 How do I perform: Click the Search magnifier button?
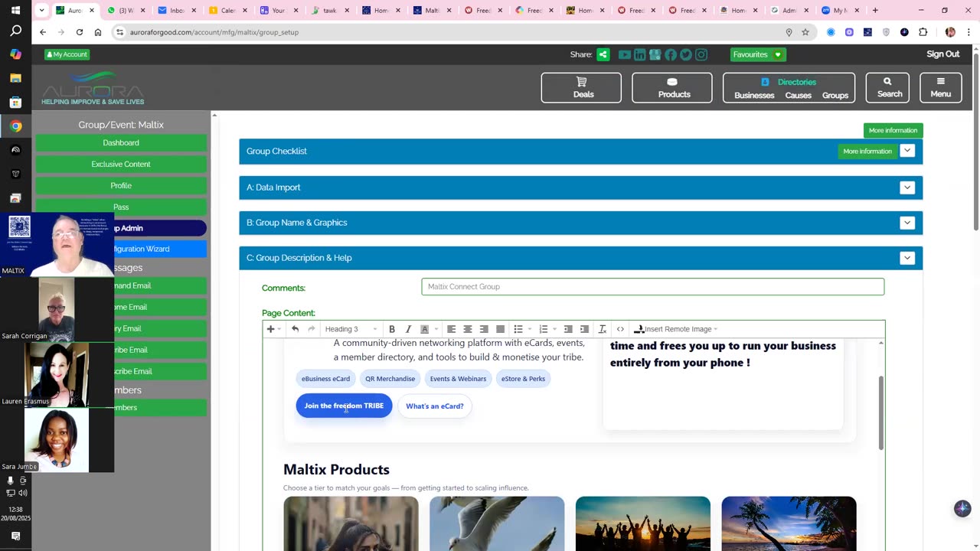(x=887, y=88)
